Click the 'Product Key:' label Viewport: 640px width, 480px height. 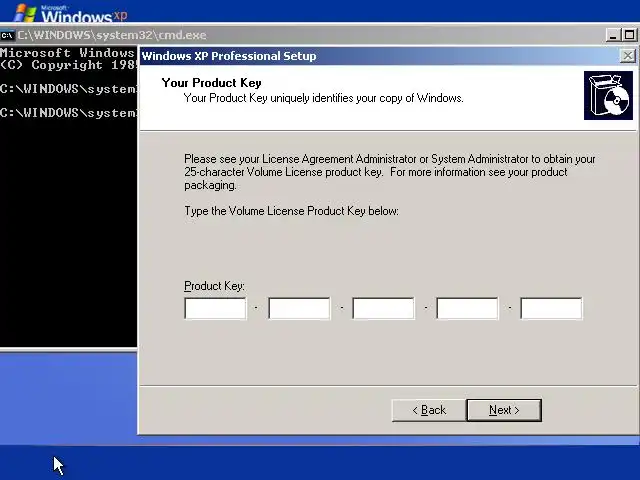pos(214,286)
